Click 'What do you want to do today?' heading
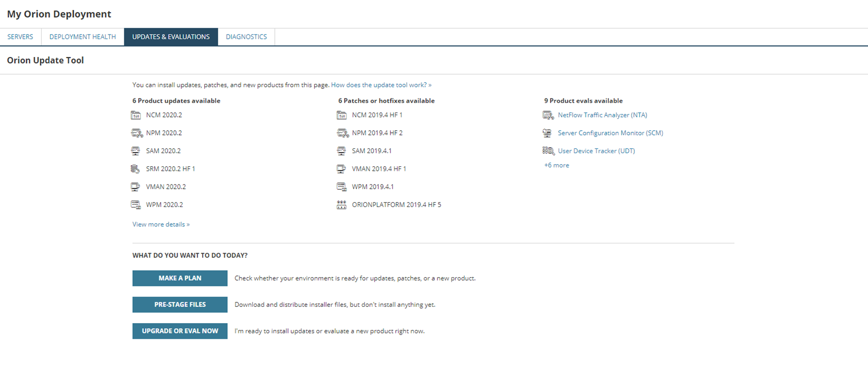 pyautogui.click(x=190, y=255)
